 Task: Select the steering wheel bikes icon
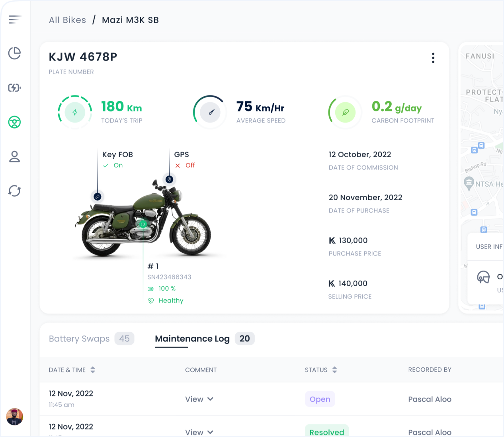tap(14, 122)
